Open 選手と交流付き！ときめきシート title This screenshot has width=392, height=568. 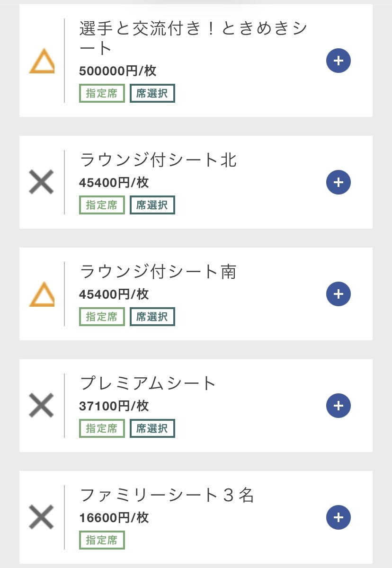pos(193,38)
